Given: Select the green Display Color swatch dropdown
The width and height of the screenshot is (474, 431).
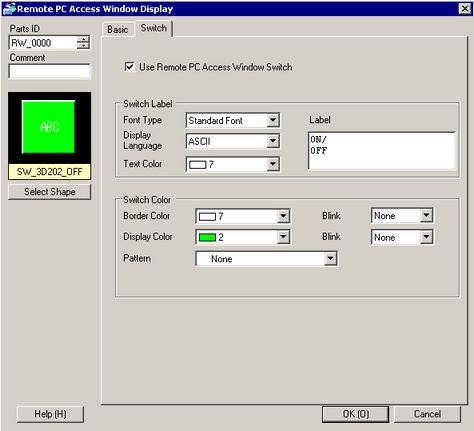Looking at the screenshot, I should pyautogui.click(x=243, y=237).
